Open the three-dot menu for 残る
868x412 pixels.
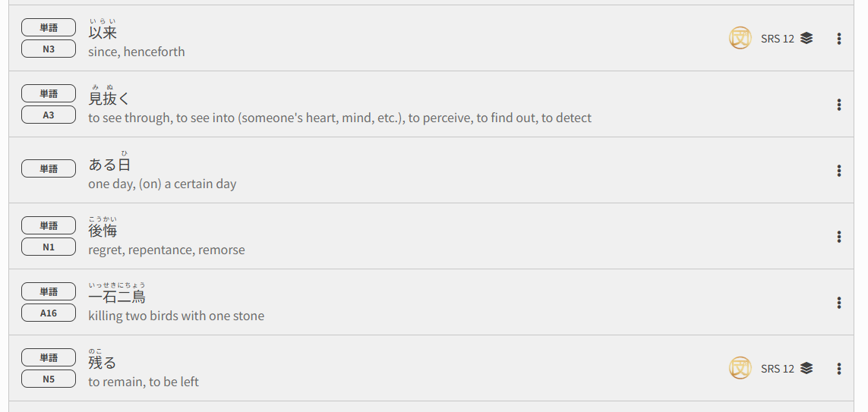click(839, 368)
